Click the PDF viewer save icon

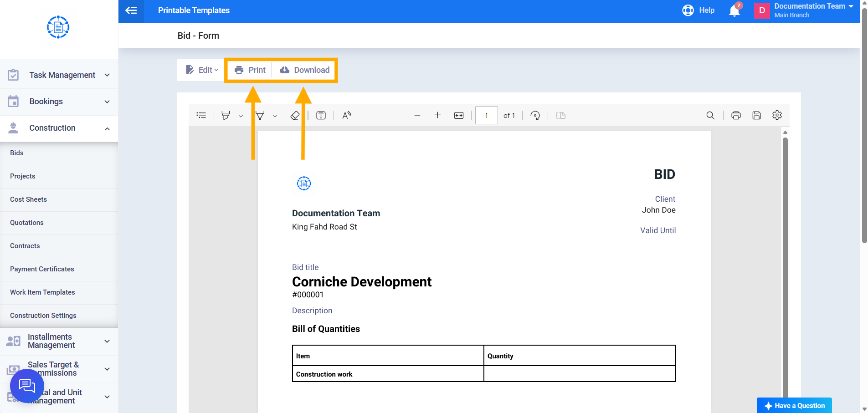pos(757,116)
